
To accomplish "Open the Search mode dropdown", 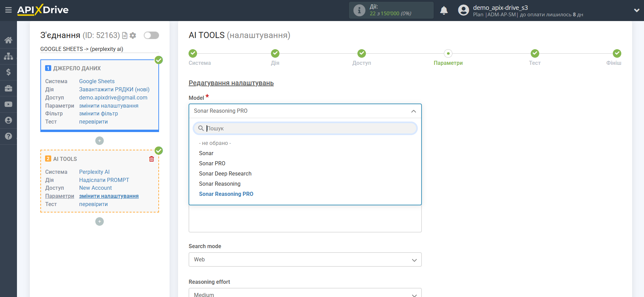I will [305, 260].
